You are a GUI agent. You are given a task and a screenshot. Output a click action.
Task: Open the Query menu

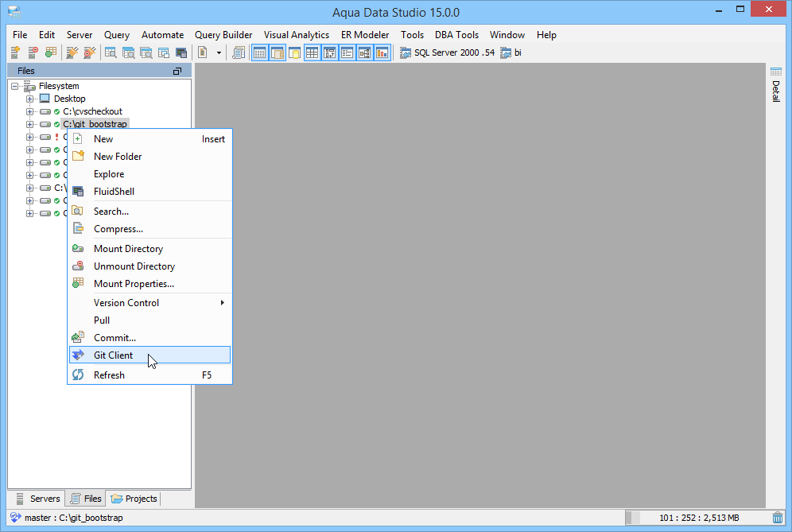tap(117, 35)
